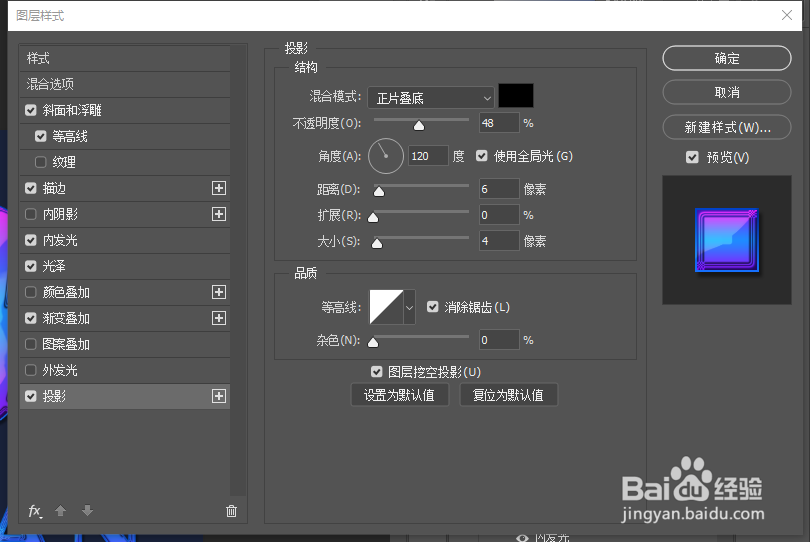810x542 pixels.
Task: Uncheck the 内发光 checkbox
Action: pyautogui.click(x=31, y=240)
